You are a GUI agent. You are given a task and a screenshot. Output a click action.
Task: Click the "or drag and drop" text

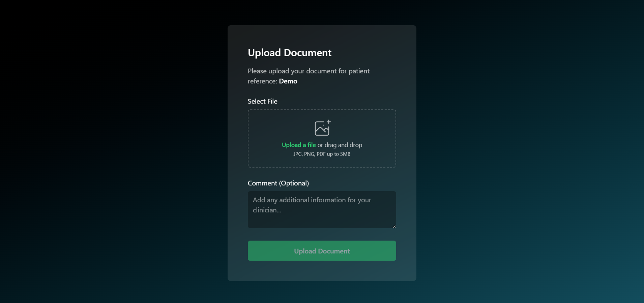pos(340,145)
